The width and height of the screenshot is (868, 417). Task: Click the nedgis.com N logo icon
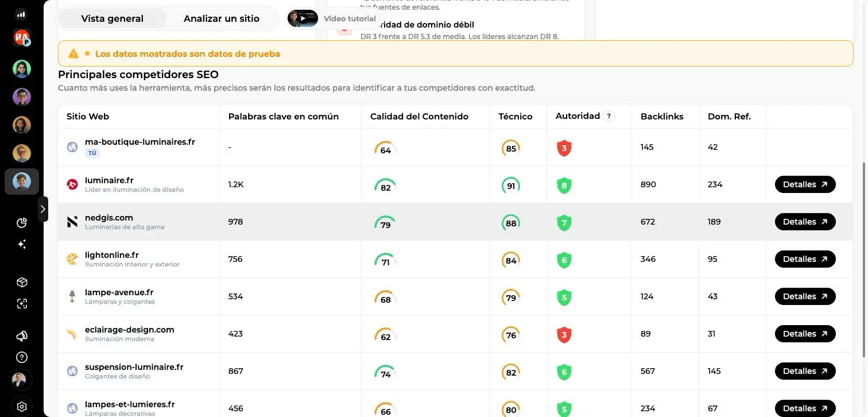[x=72, y=222]
